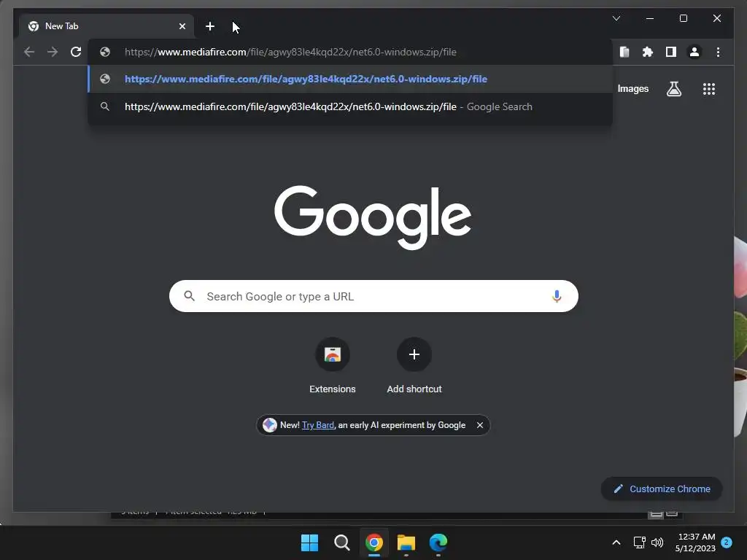
Task: Dismiss the Bard promo banner
Action: pyautogui.click(x=480, y=425)
